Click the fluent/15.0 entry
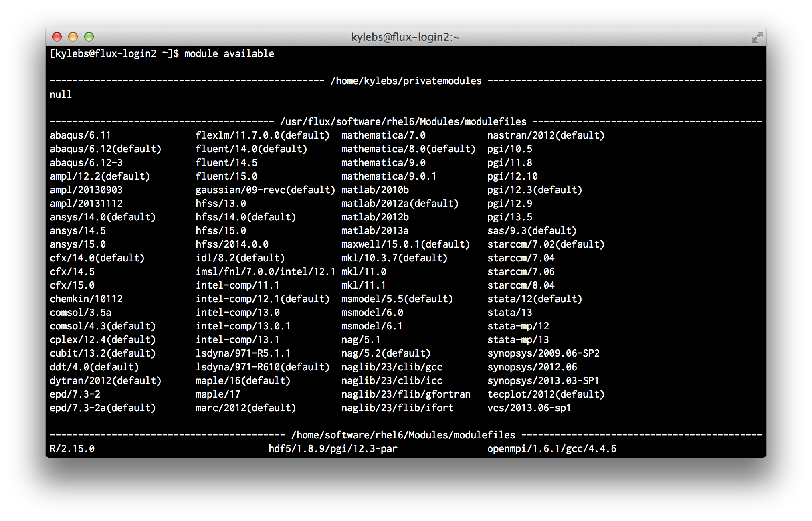The image size is (812, 521). coord(226,176)
